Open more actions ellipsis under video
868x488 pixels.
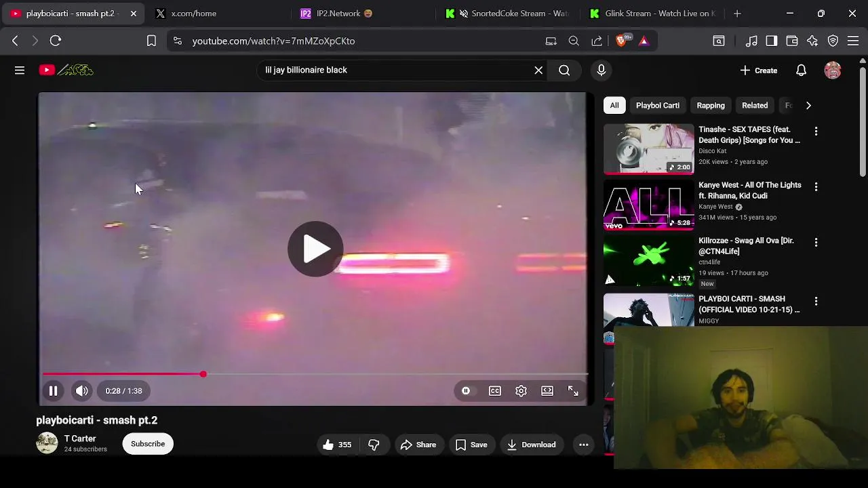tap(583, 445)
